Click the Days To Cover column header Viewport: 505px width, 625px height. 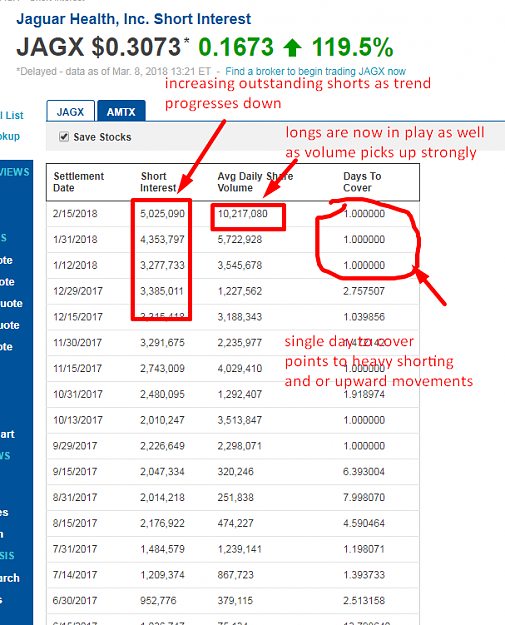pyautogui.click(x=362, y=182)
